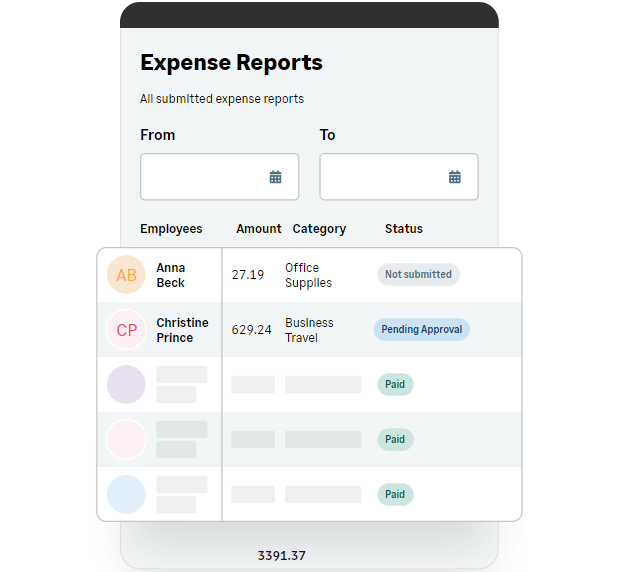Click the To date input field
The width and height of the screenshot is (619, 572).
[399, 177]
